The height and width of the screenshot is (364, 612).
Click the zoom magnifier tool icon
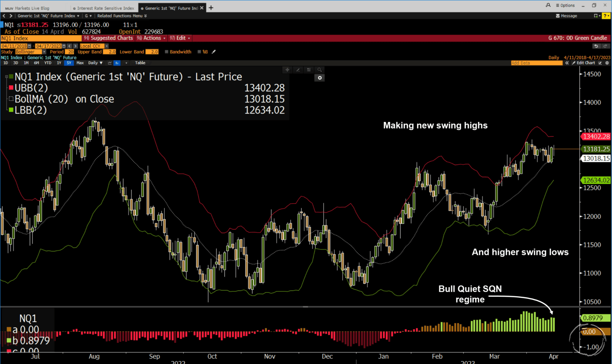pyautogui.click(x=319, y=70)
